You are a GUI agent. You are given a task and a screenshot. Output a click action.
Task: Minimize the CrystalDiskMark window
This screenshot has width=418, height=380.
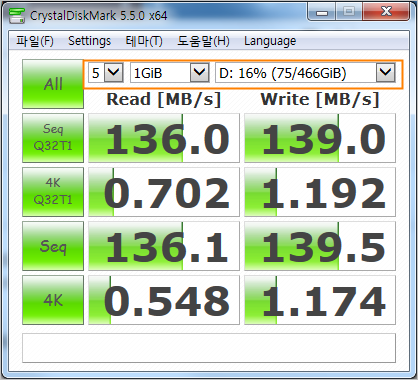322,12
